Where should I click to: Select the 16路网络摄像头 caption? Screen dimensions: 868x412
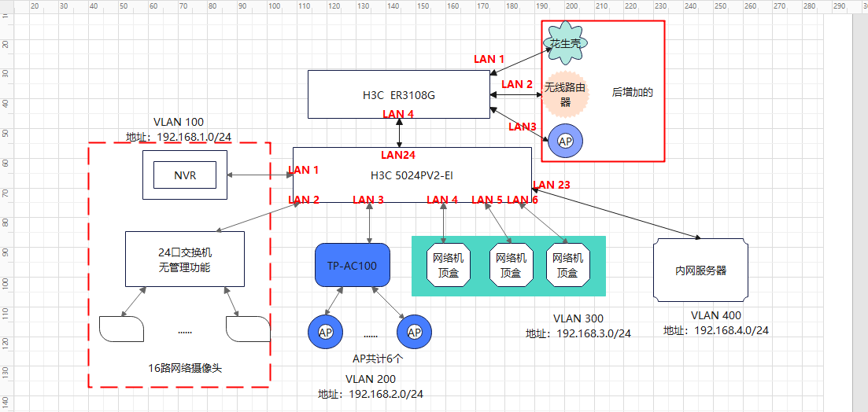click(x=185, y=367)
